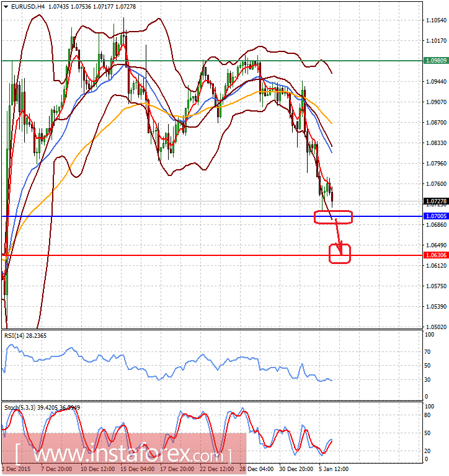The height and width of the screenshot is (476, 449).
Task: Click the 22 Dec 12:00 time label
Action: tap(217, 469)
